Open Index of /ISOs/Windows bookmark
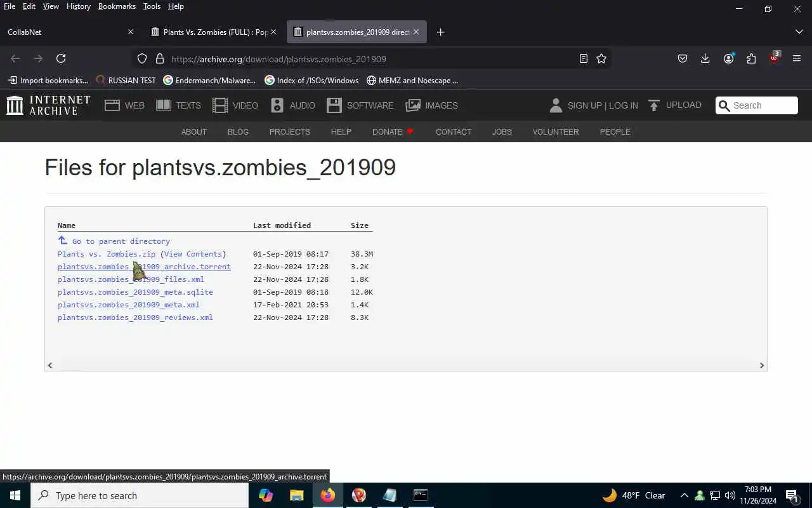 point(311,80)
